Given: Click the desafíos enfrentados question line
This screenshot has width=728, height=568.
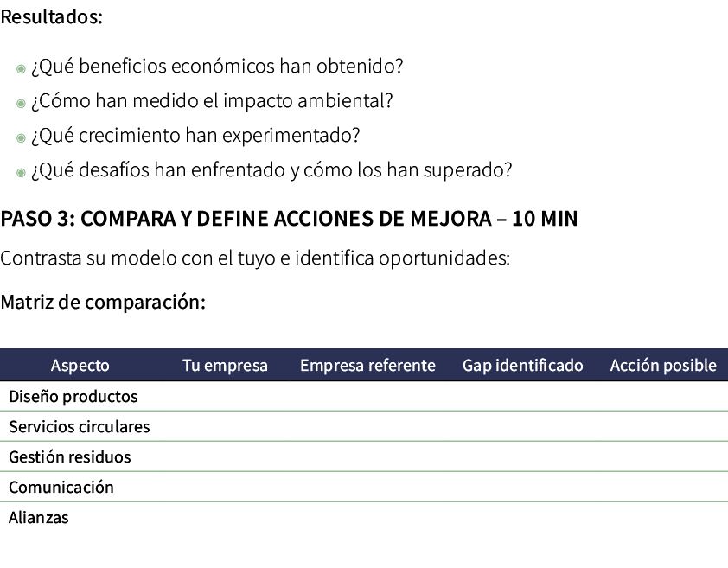Looking at the screenshot, I should coord(271,170).
